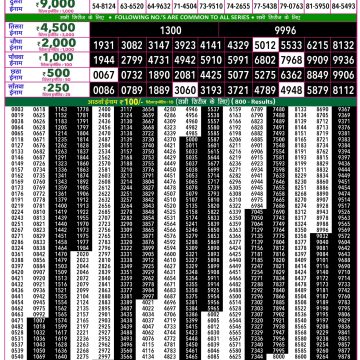Click the green 'FOLLOWING NO.'S ARE COMMON TO ALL SERIES' banner

tap(180, 17)
